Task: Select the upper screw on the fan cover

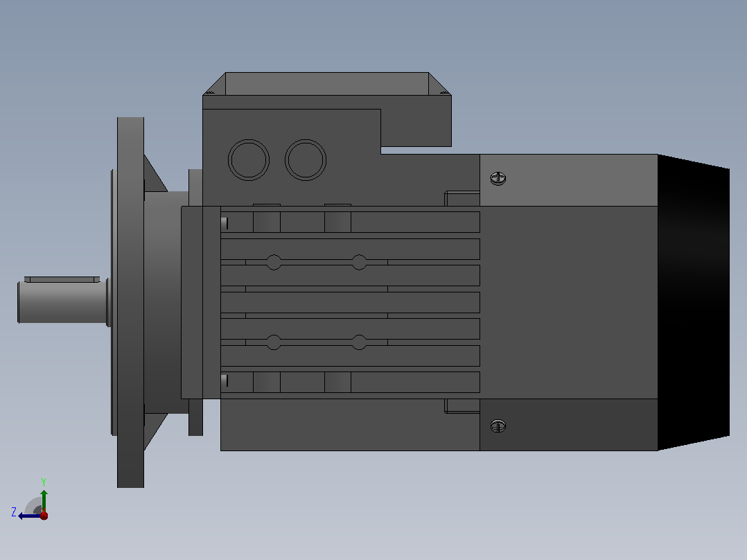Action: click(x=498, y=178)
